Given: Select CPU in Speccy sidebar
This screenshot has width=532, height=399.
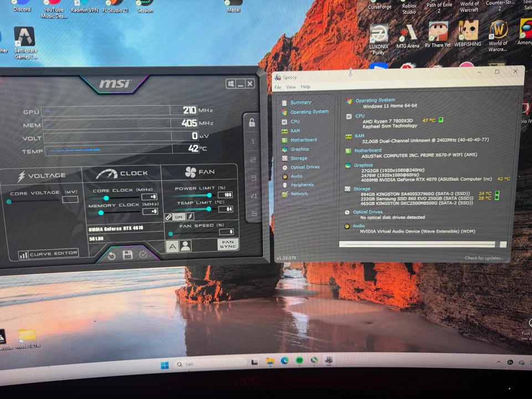Looking at the screenshot, I should (x=295, y=121).
